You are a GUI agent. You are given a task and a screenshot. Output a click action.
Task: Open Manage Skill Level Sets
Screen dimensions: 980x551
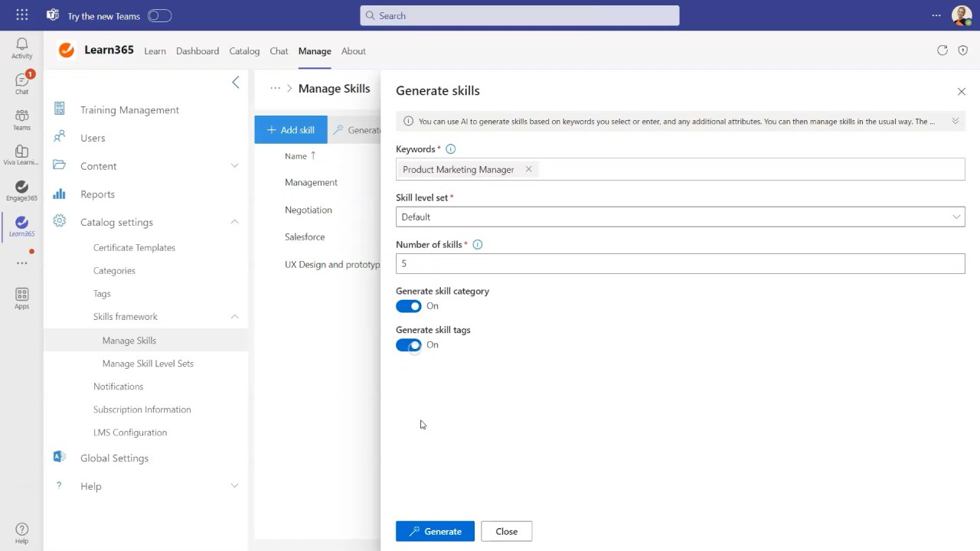point(148,364)
